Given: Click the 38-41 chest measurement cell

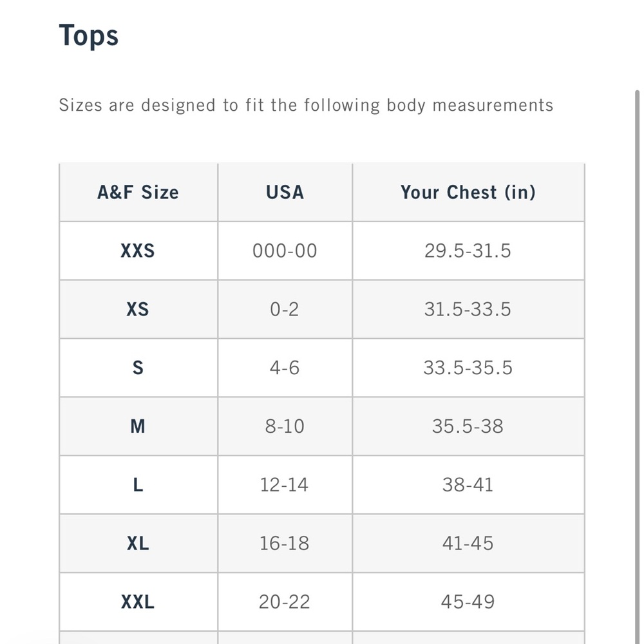Looking at the screenshot, I should click(x=468, y=485).
